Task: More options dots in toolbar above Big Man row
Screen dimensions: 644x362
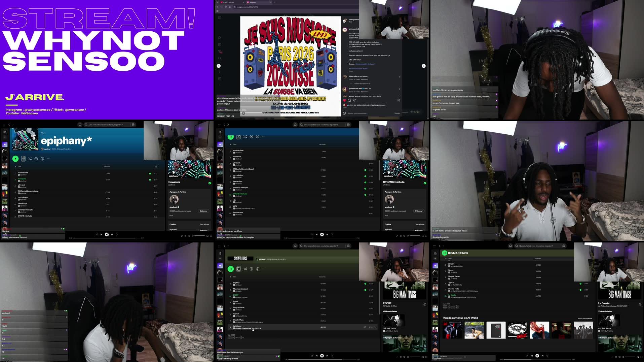Action: click(264, 269)
